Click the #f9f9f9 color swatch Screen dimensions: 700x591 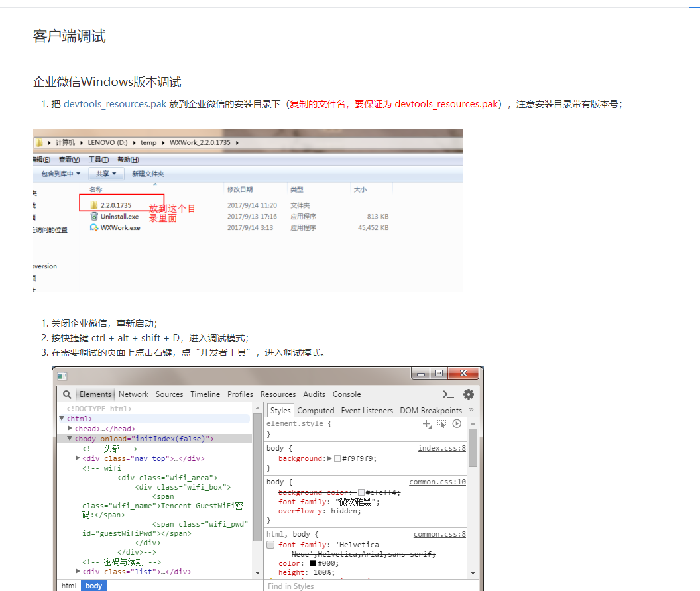pos(337,458)
